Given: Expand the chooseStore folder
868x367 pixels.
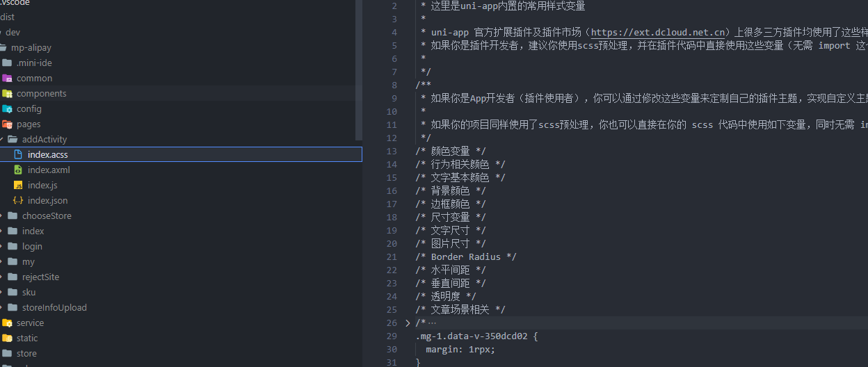Looking at the screenshot, I should [3, 216].
